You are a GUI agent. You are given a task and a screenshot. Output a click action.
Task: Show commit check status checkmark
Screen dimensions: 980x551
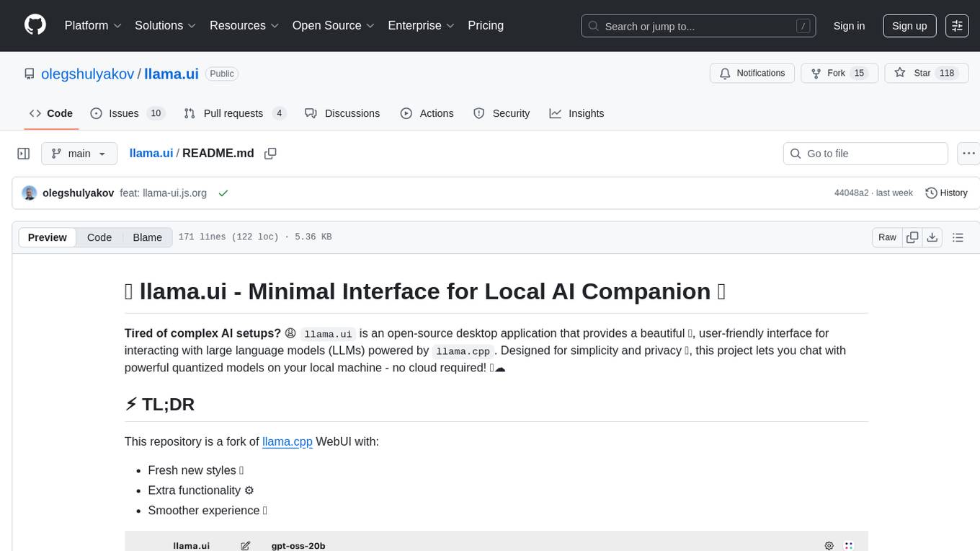click(223, 193)
